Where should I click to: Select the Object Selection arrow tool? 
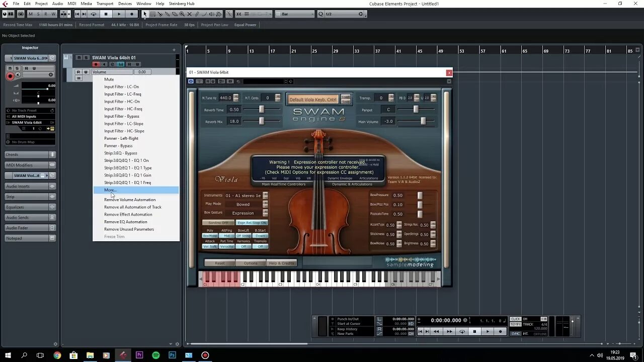[145, 14]
